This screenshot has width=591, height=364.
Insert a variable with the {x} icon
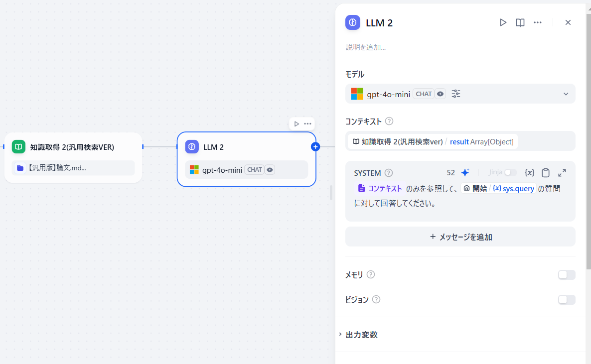click(x=529, y=173)
